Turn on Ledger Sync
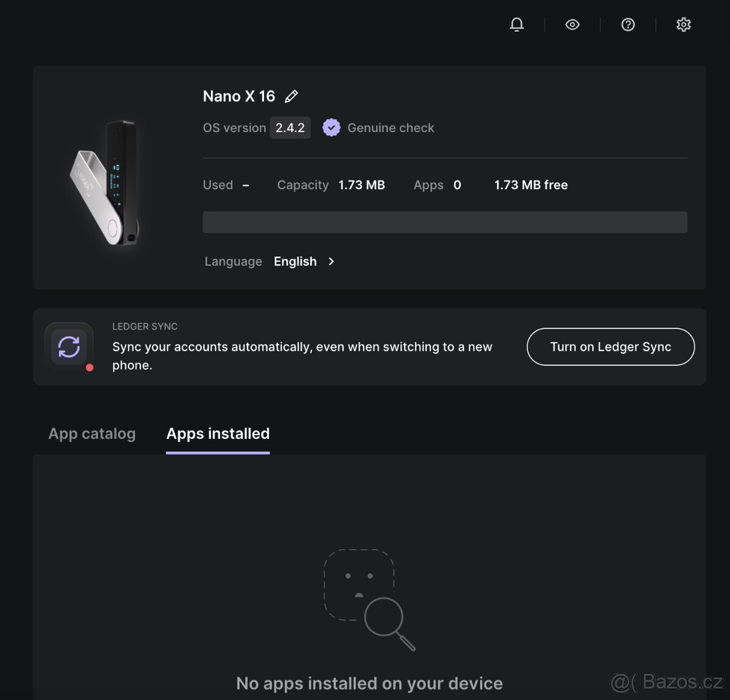 (x=610, y=346)
